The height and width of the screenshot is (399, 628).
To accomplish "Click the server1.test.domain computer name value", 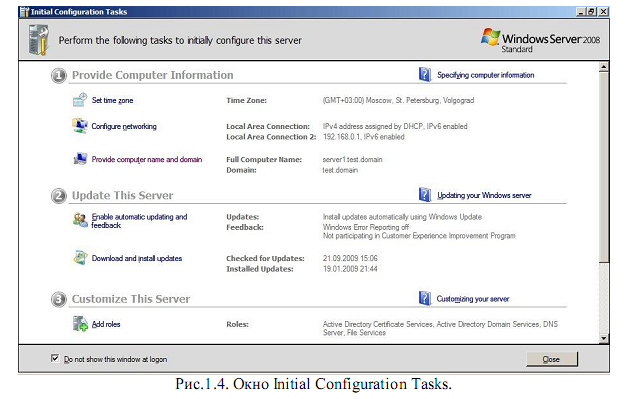I will [352, 159].
